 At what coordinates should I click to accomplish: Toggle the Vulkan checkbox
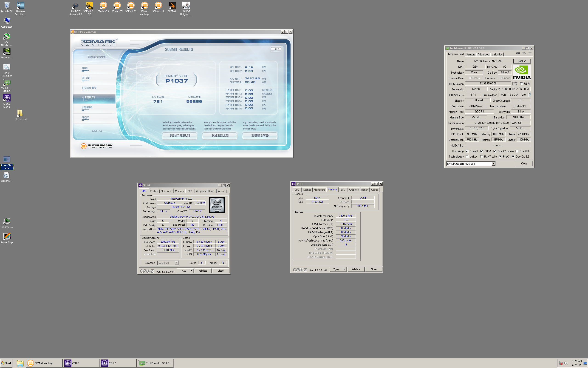click(x=467, y=156)
